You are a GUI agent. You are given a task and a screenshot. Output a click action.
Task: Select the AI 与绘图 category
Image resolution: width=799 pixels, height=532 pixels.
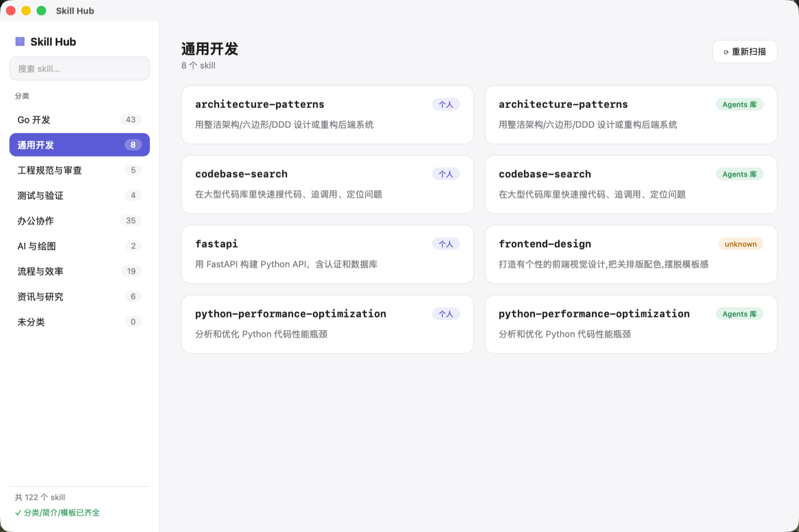coord(79,246)
